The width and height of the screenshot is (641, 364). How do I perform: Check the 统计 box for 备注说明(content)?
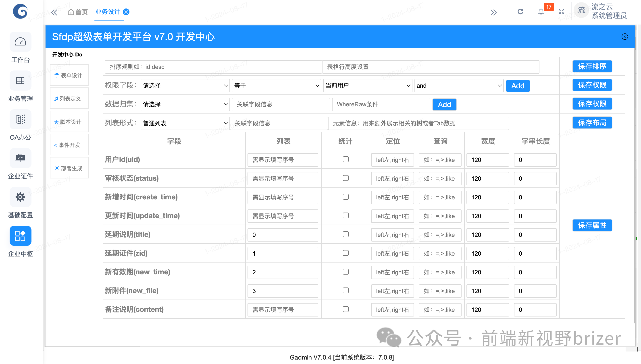[x=345, y=309]
